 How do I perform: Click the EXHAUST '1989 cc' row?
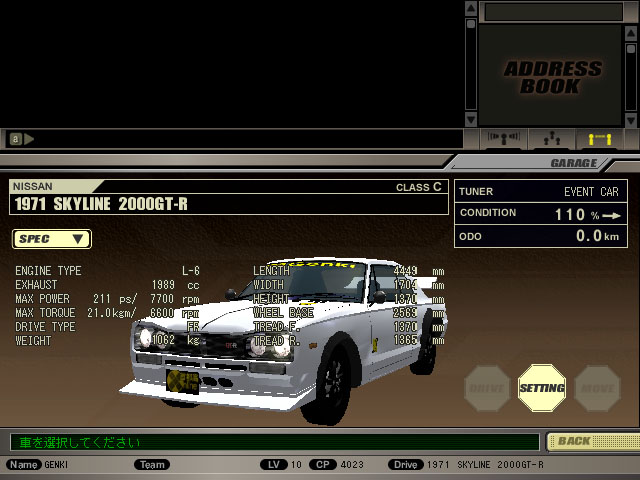[x=107, y=284]
